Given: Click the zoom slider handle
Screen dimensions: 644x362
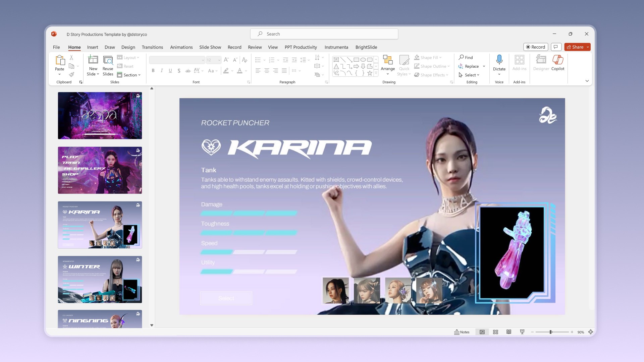Looking at the screenshot, I should [550, 332].
